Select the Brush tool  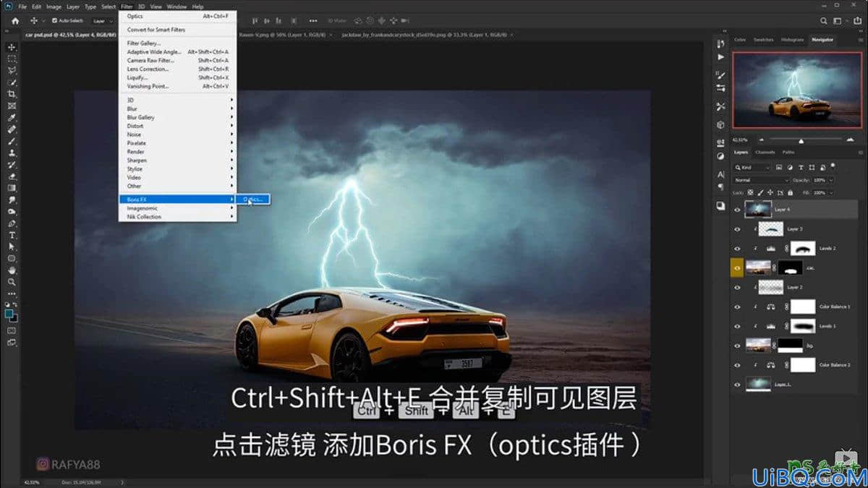12,141
